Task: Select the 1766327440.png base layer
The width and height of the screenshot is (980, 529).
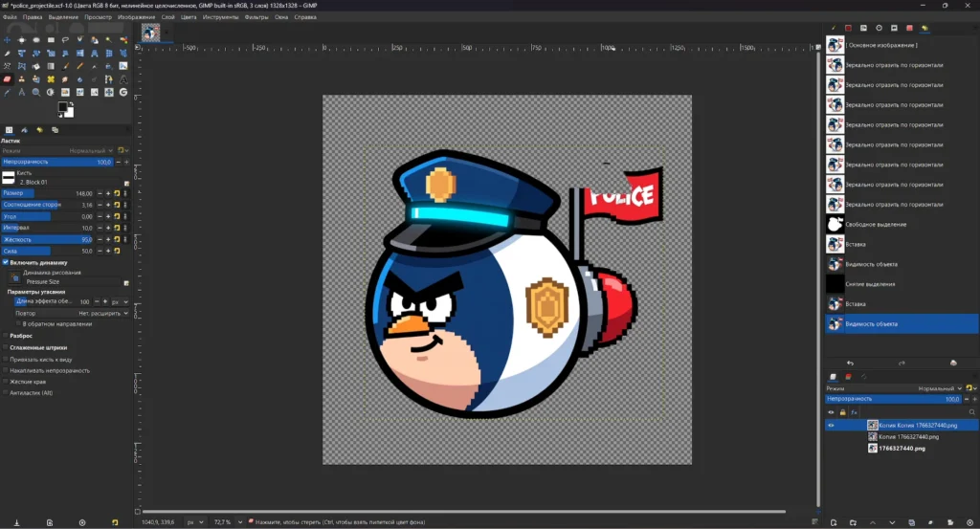Action: (x=902, y=449)
